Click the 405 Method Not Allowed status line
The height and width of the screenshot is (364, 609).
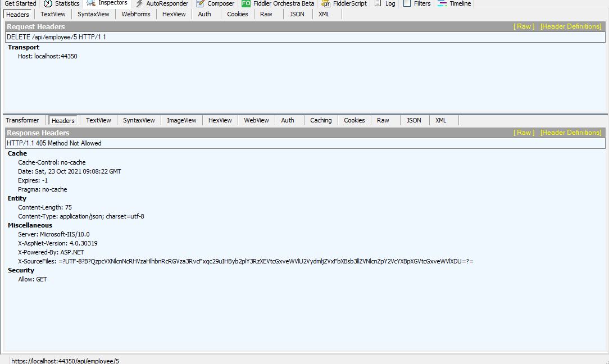coord(305,143)
